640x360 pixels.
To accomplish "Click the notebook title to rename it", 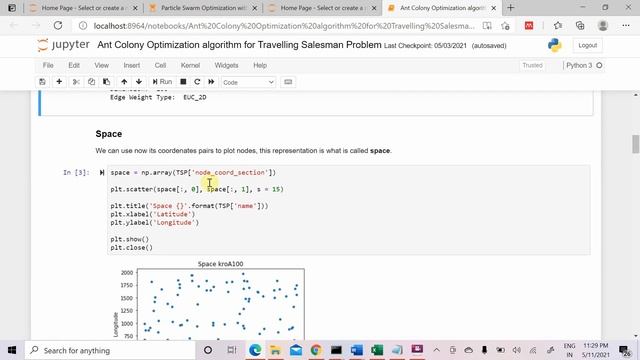I will [239, 45].
